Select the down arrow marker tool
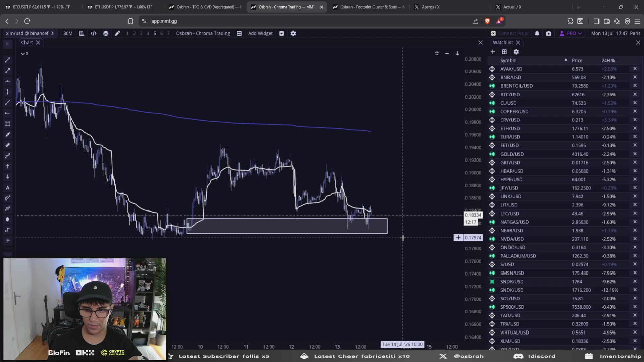The height and width of the screenshot is (362, 644). 7,177
